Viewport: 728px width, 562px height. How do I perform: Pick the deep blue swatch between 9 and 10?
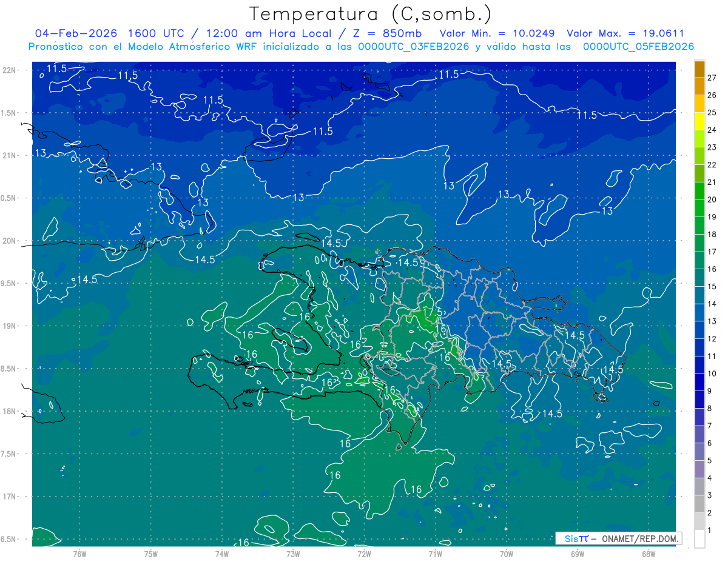click(699, 383)
